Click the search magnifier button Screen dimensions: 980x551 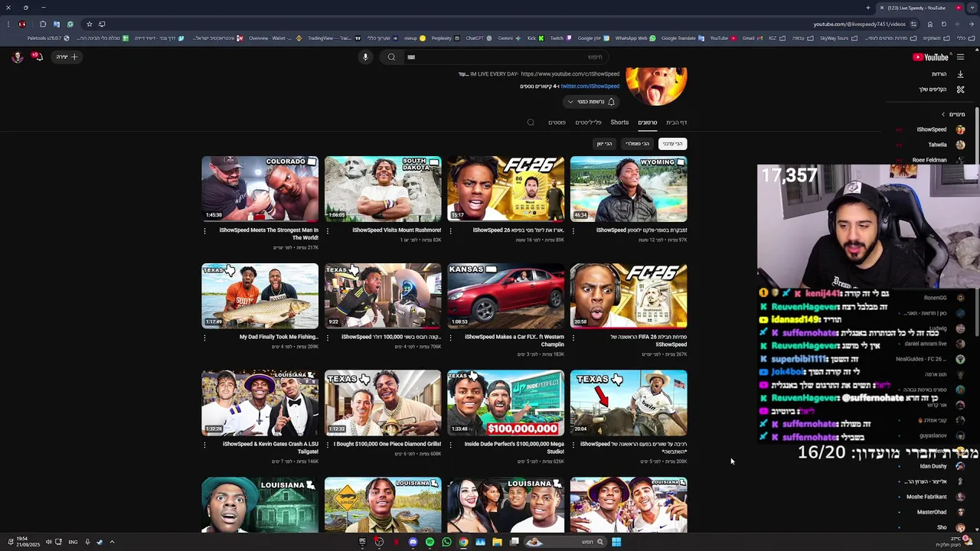391,57
